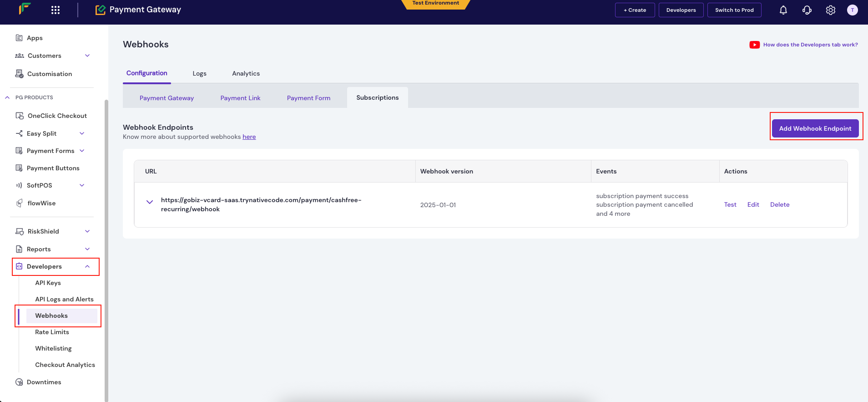Click the flowWise icon

19,203
